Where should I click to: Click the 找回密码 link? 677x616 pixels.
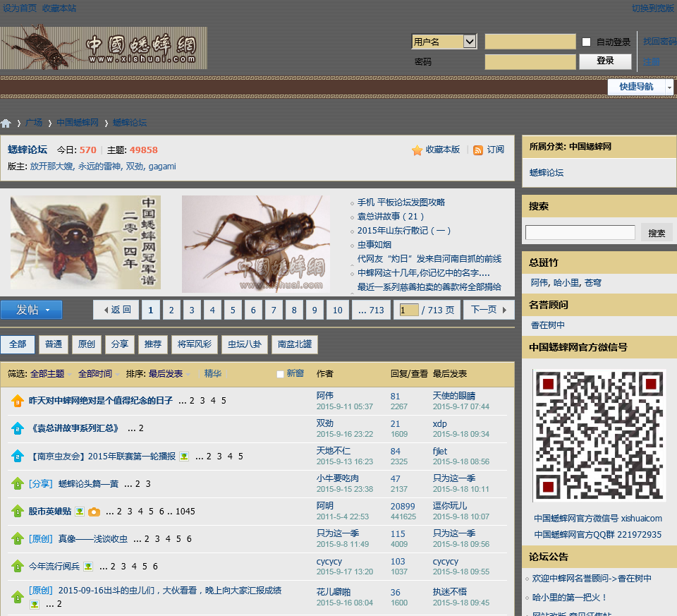tap(660, 42)
